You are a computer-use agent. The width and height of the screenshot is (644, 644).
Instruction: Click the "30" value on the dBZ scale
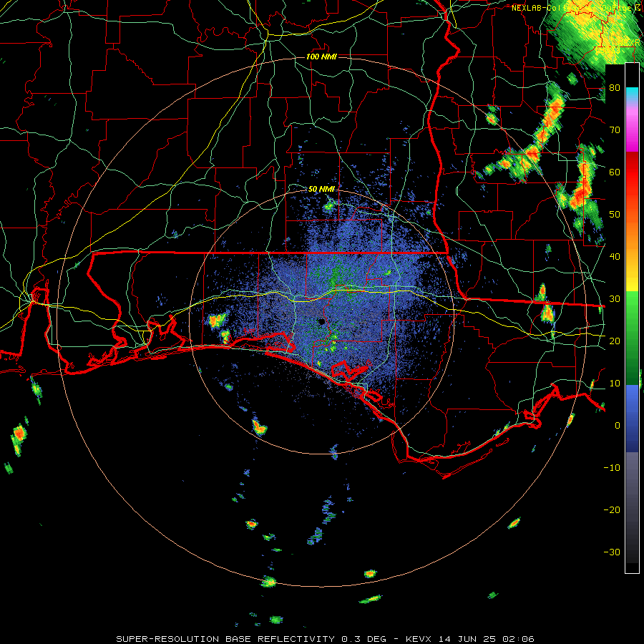pos(615,299)
